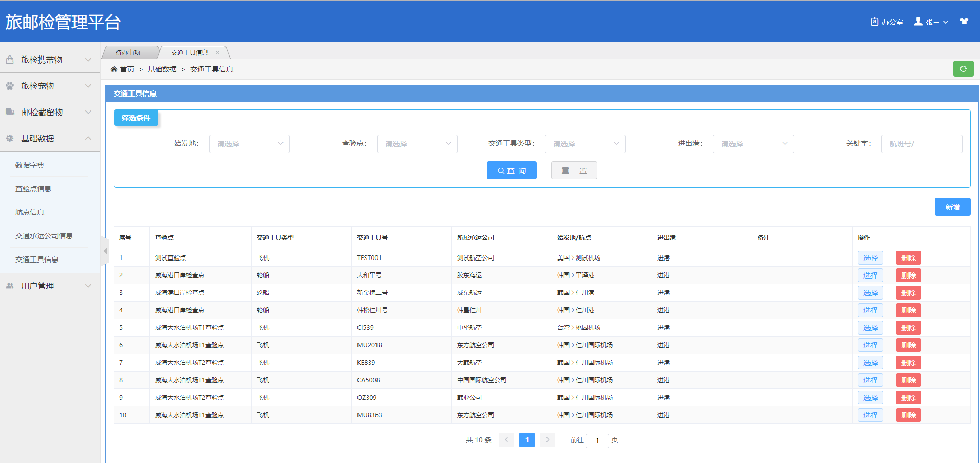Screen dimensions: 980x463
Task: Open the 始发地 dropdown
Action: pos(249,144)
